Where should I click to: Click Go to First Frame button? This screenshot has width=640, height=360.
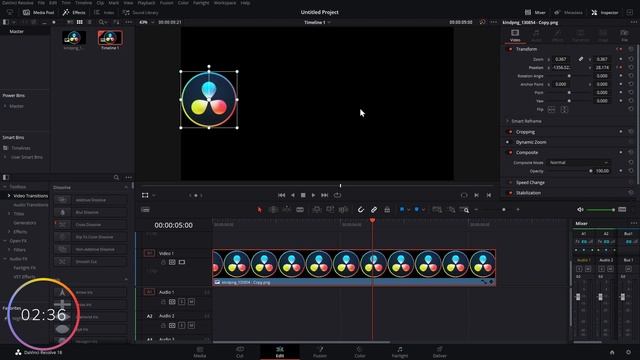click(282, 195)
